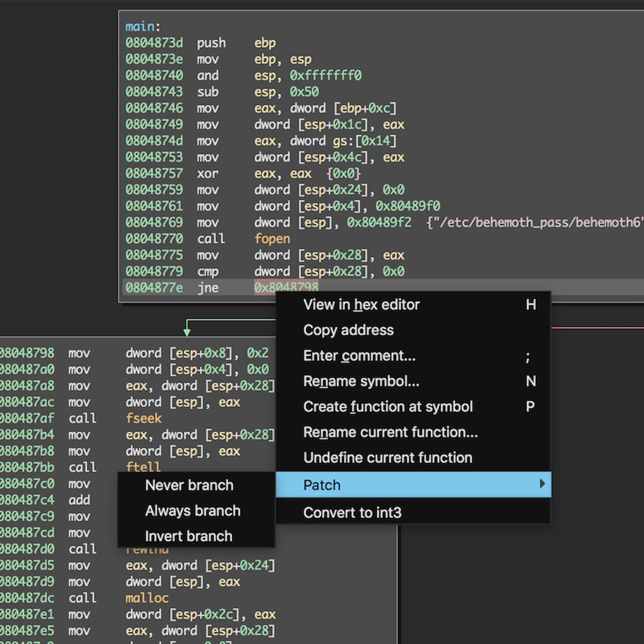
Task: Choose 'Rename current function...' entry
Action: click(x=413, y=432)
